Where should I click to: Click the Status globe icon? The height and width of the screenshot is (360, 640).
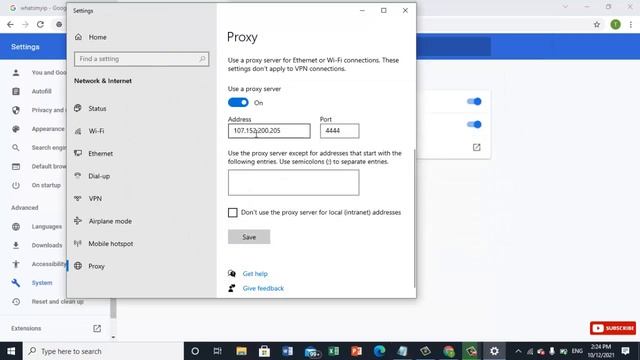78,108
